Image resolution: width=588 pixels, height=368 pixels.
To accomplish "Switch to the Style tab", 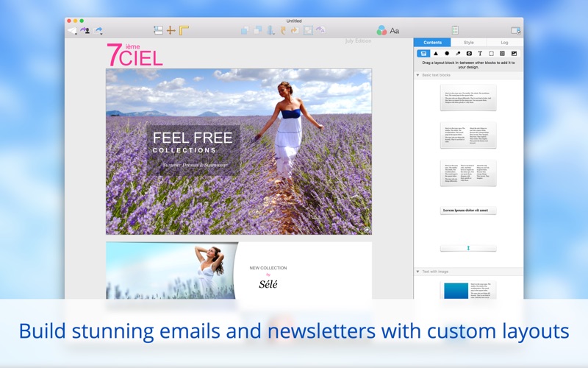I will point(468,43).
